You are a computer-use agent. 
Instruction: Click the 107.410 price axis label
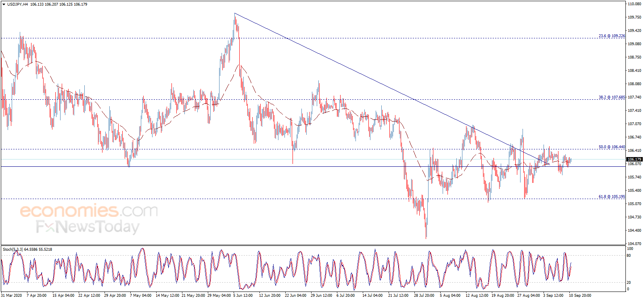635,111
